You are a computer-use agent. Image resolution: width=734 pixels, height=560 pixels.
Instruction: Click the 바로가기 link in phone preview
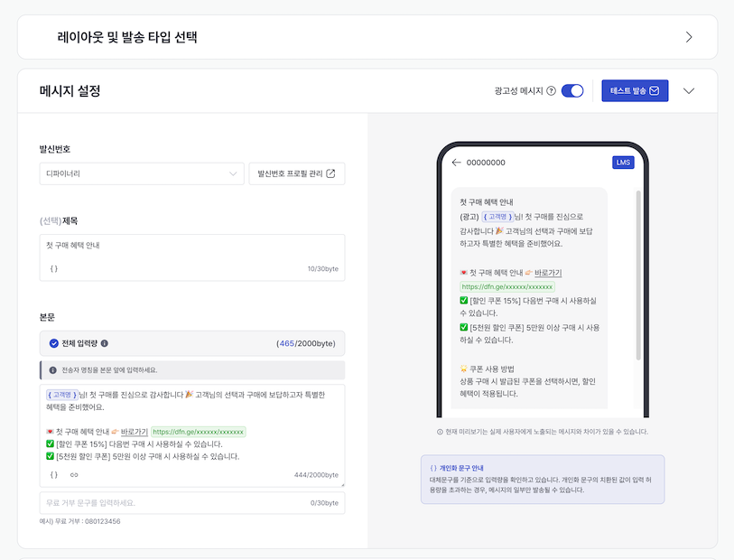click(x=548, y=273)
